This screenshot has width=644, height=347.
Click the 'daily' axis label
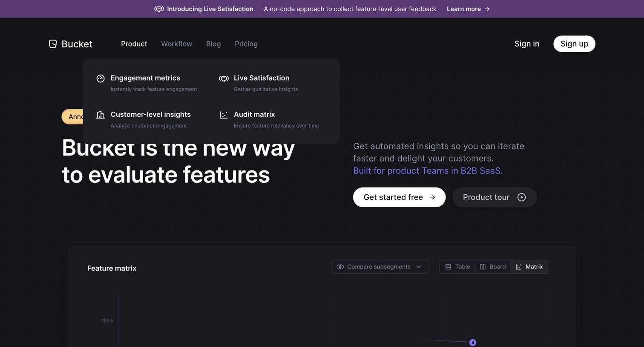[x=108, y=320]
